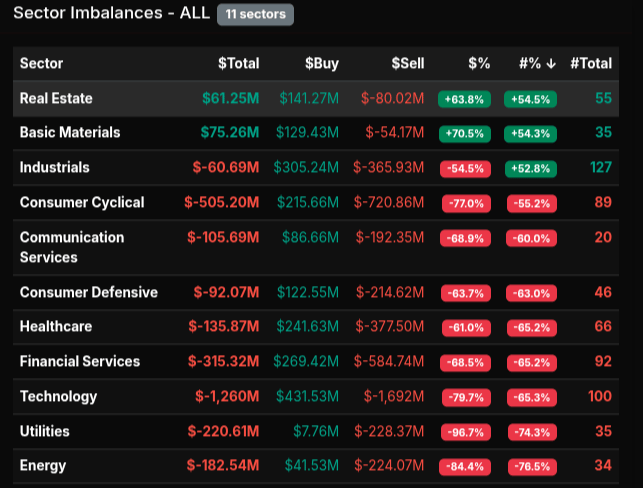The height and width of the screenshot is (488, 643).
Task: Select the Consumer Defensive sector
Action: (x=88, y=292)
